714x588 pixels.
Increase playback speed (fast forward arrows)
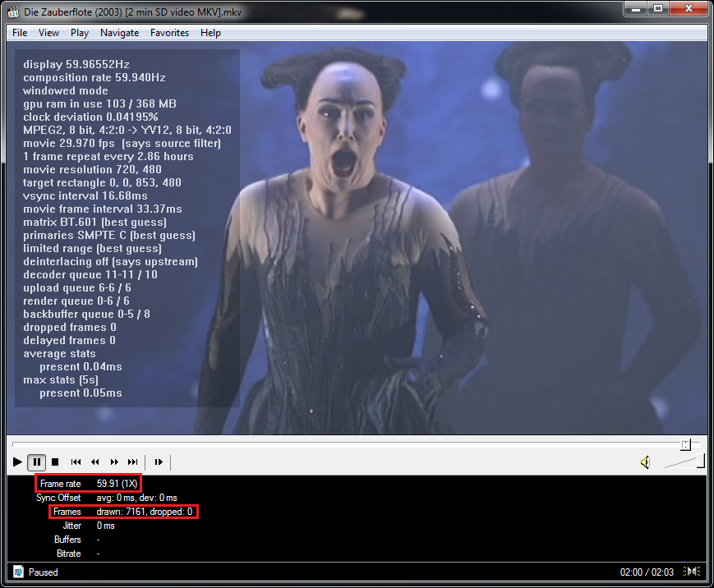(x=114, y=462)
